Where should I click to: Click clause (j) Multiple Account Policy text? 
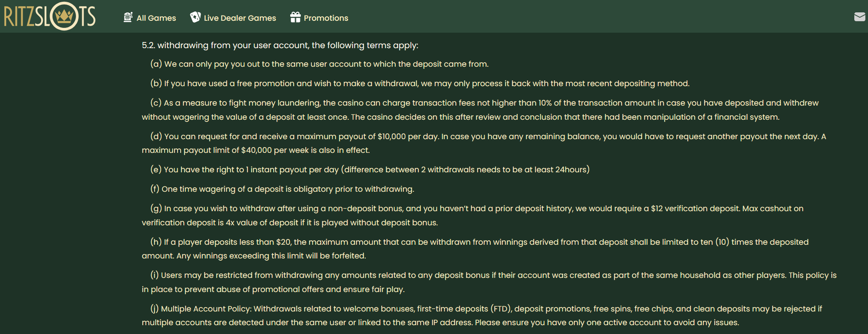[x=482, y=315]
